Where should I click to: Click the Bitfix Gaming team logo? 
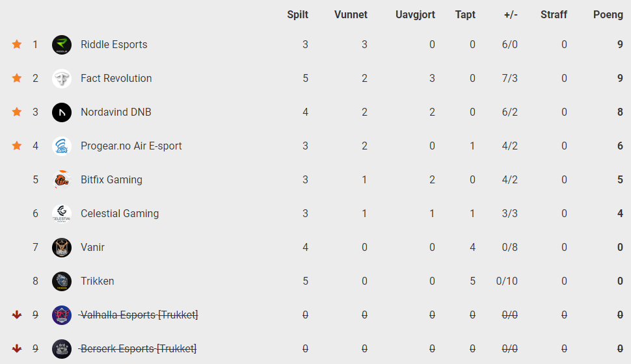coord(62,180)
